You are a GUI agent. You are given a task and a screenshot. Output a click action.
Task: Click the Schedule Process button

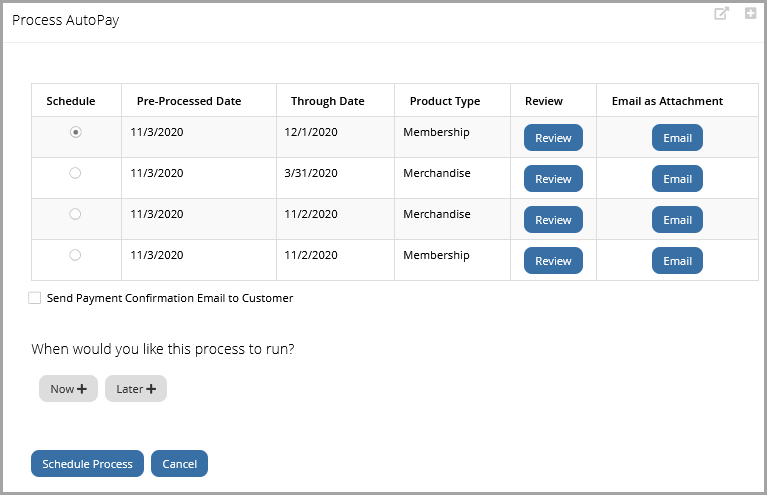point(88,464)
